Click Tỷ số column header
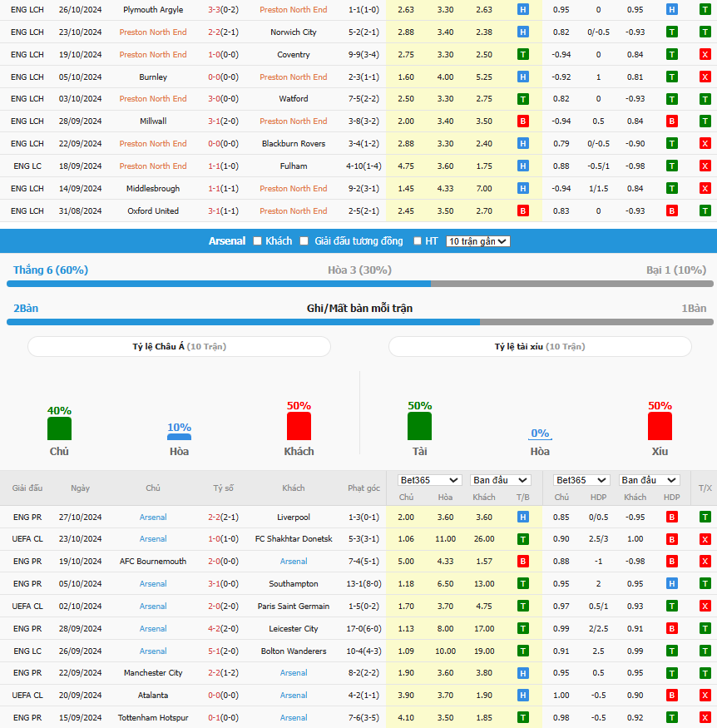This screenshot has height=728, width=717. (x=223, y=488)
